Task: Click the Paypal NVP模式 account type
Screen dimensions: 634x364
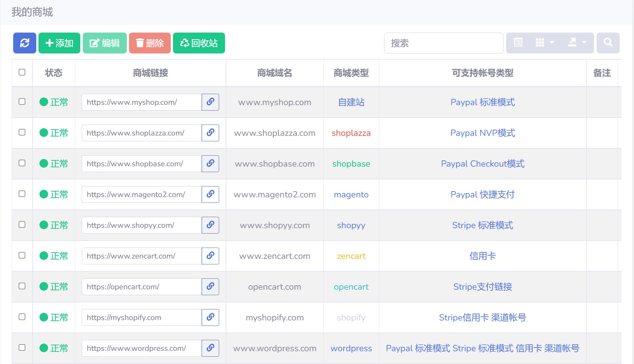Action: pos(483,133)
